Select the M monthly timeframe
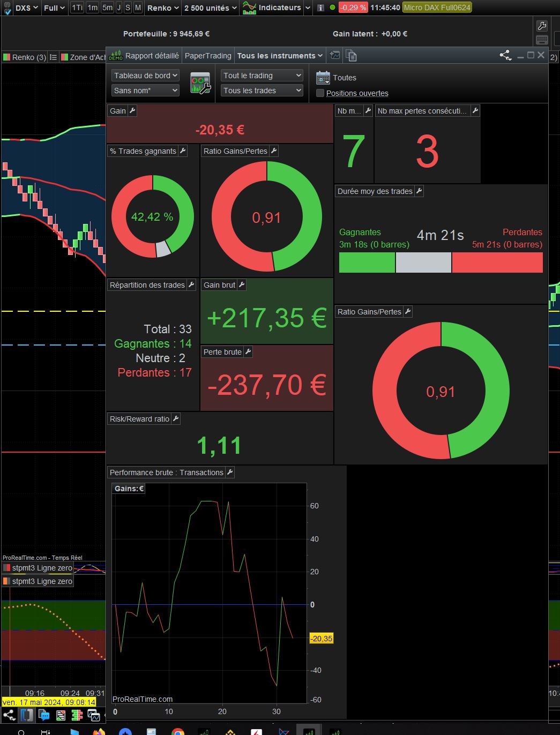The height and width of the screenshot is (735, 560). tap(138, 7)
